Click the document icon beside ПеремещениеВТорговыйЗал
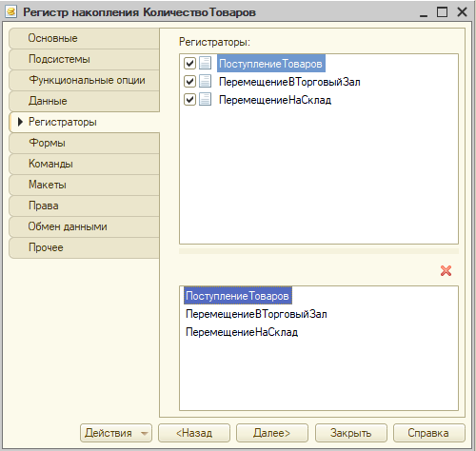 [x=205, y=82]
